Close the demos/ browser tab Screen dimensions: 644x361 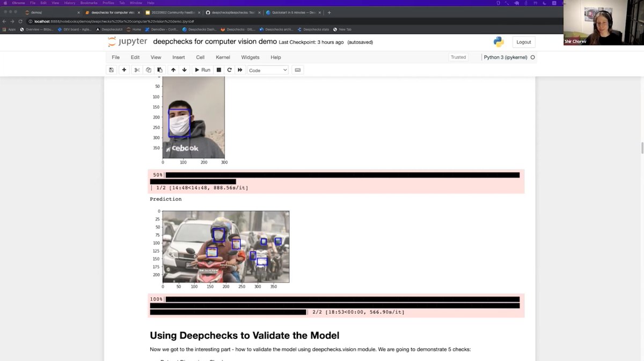(78, 12)
